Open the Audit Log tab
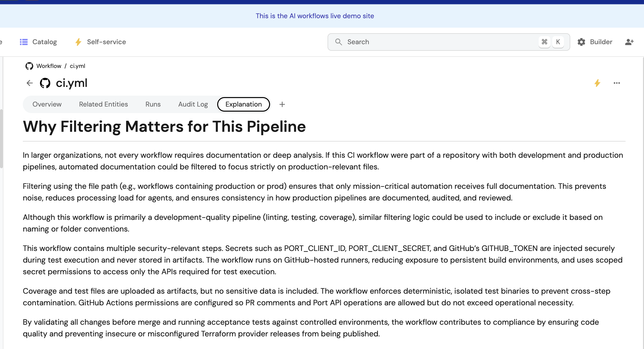This screenshot has width=644, height=349. pos(193,104)
